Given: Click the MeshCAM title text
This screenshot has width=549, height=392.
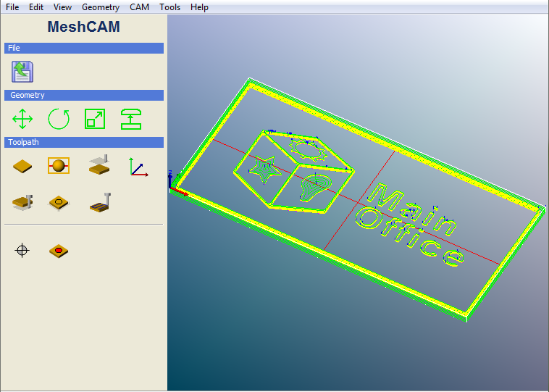Looking at the screenshot, I should click(84, 27).
